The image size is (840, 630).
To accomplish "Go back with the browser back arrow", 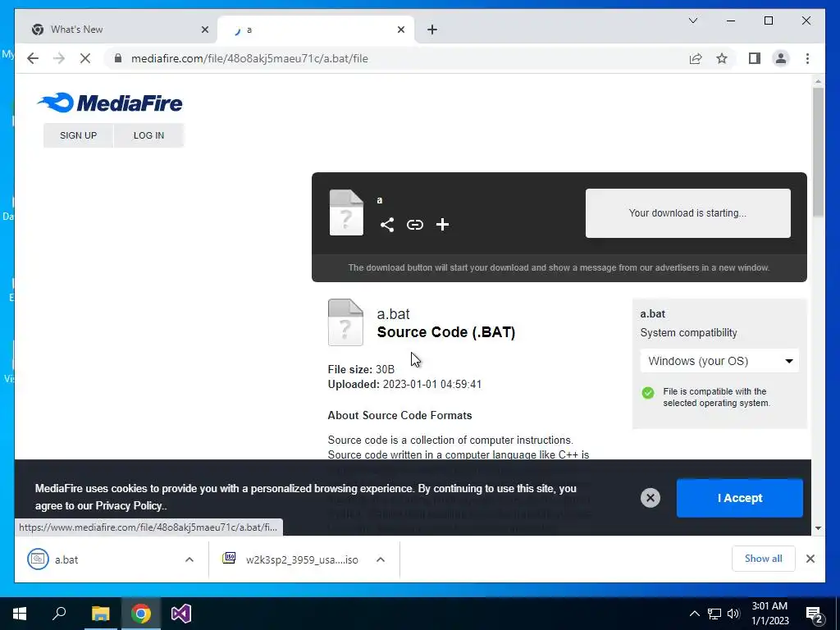I will (33, 58).
